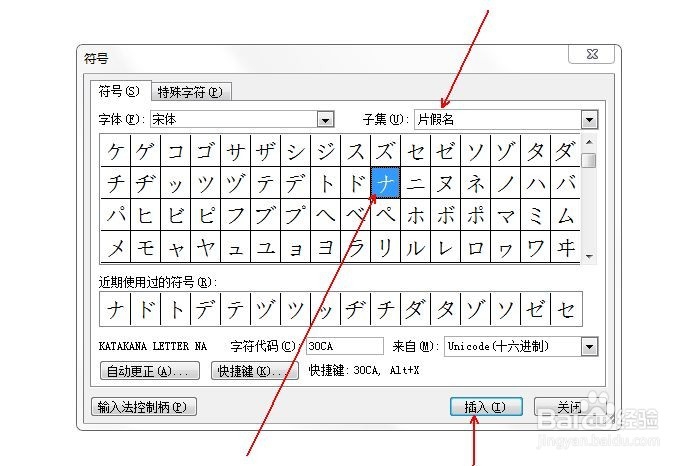Choose the ヰ symbol in the grid
The height and width of the screenshot is (466, 700).
(x=565, y=247)
